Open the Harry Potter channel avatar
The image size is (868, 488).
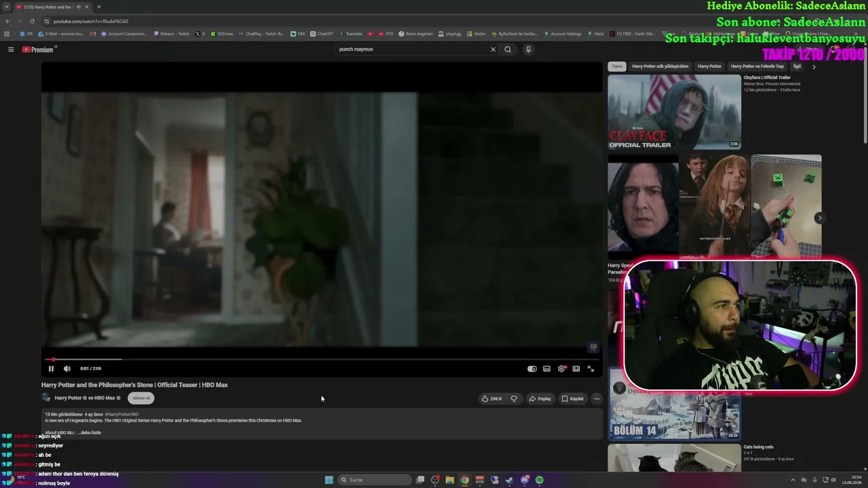(46, 398)
